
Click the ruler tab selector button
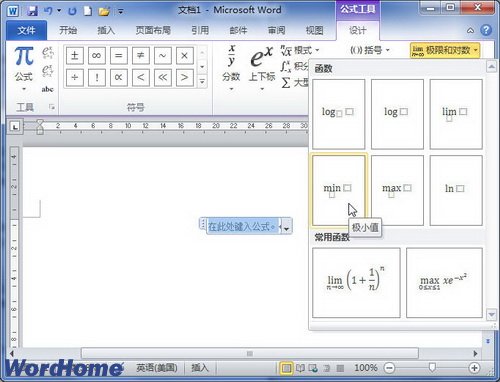15,127
